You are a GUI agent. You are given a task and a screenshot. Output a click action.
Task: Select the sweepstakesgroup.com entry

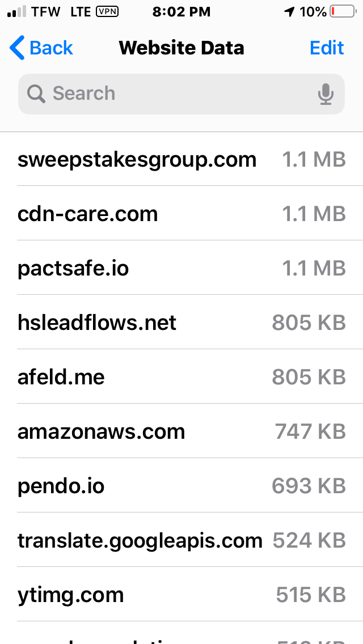181,160
